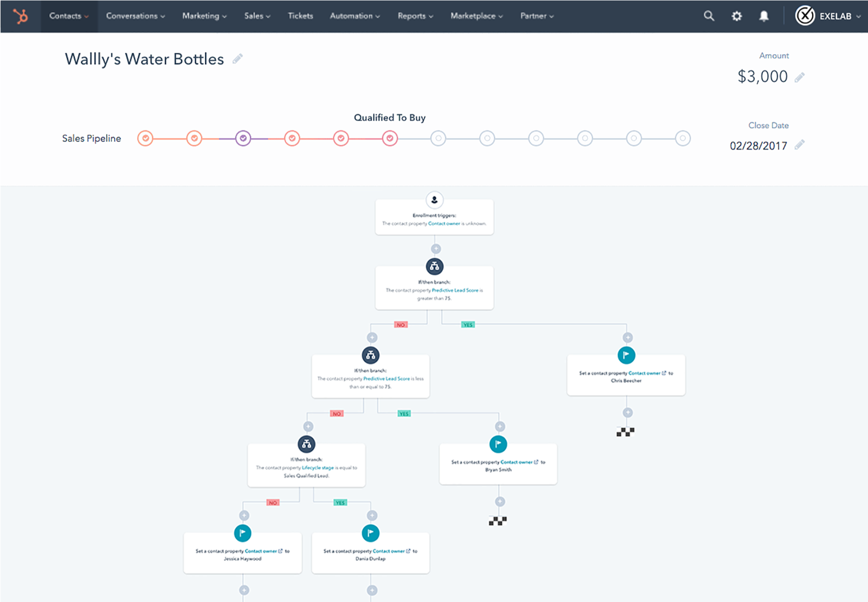Select first Sales Pipeline stage marker
This screenshot has height=602, width=868.
145,139
